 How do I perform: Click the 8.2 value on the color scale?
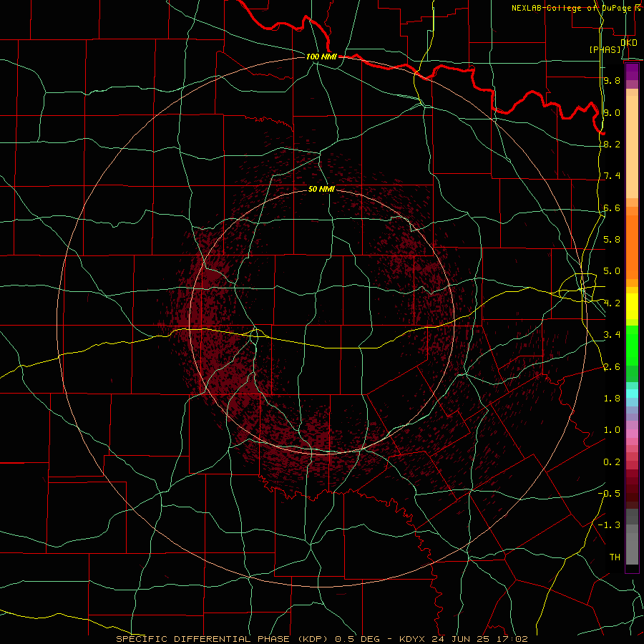click(x=612, y=144)
